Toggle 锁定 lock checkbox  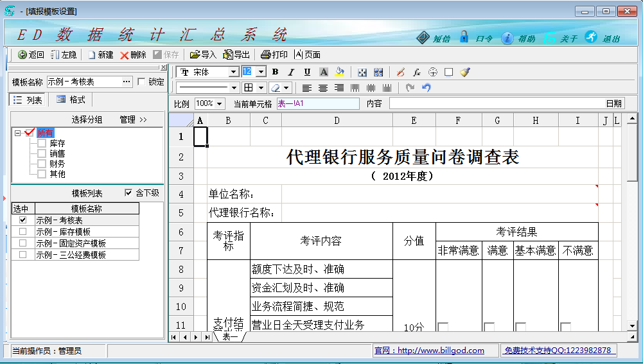pos(141,82)
